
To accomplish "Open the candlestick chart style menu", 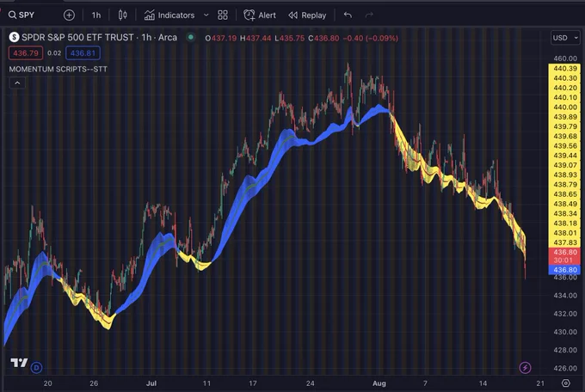I will 122,15.
